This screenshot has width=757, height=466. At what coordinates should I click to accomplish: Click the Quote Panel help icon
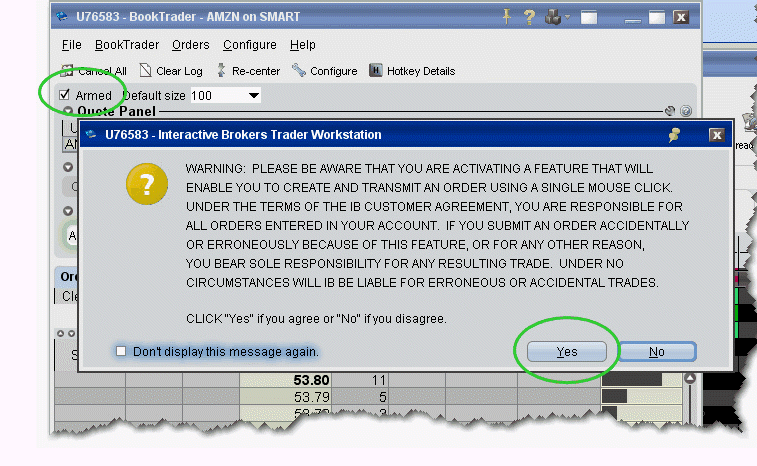[686, 111]
